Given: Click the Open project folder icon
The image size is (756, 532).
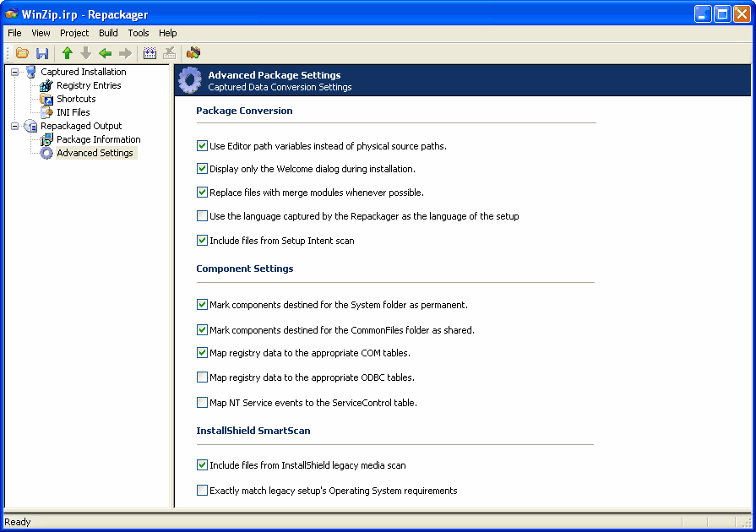Looking at the screenshot, I should (x=23, y=53).
